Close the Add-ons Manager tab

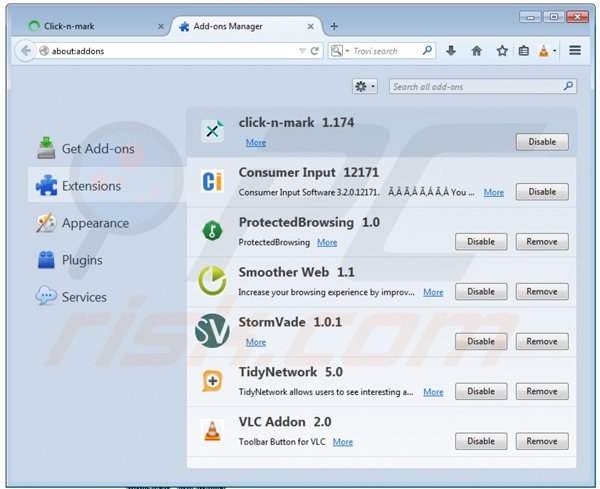(x=310, y=26)
